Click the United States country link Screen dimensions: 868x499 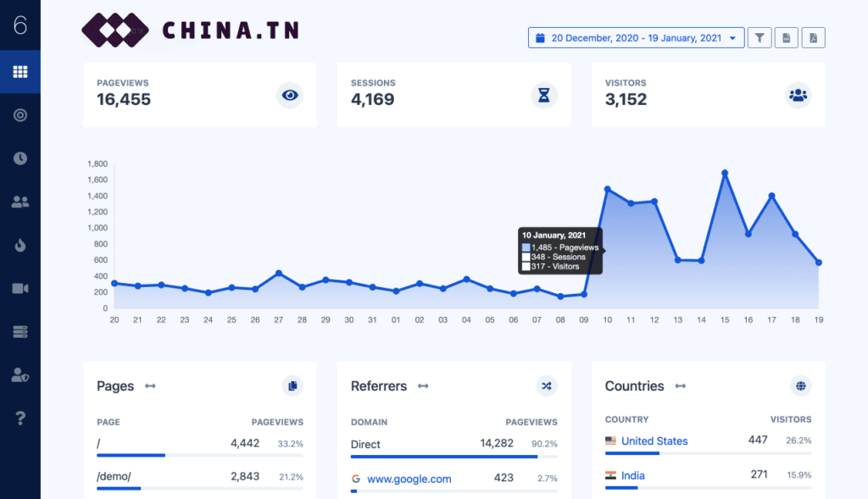(654, 441)
